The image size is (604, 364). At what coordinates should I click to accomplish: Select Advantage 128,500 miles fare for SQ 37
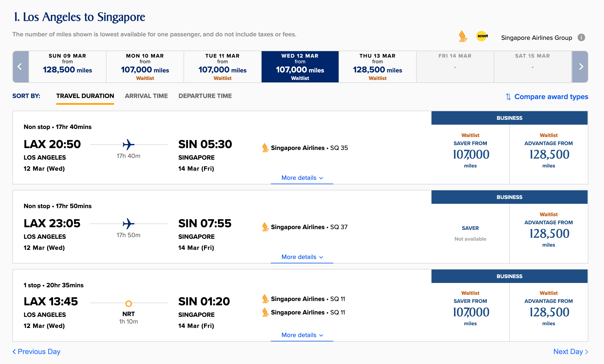[x=549, y=233]
